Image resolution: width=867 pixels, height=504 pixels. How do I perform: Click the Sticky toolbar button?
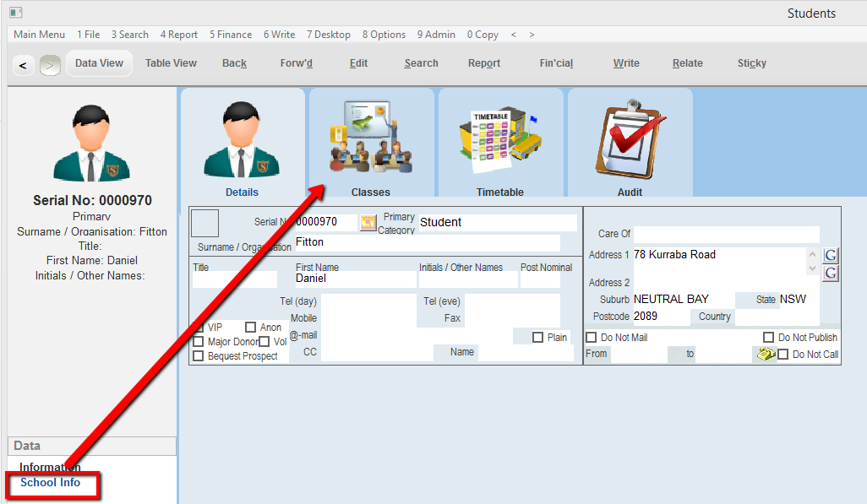point(751,63)
